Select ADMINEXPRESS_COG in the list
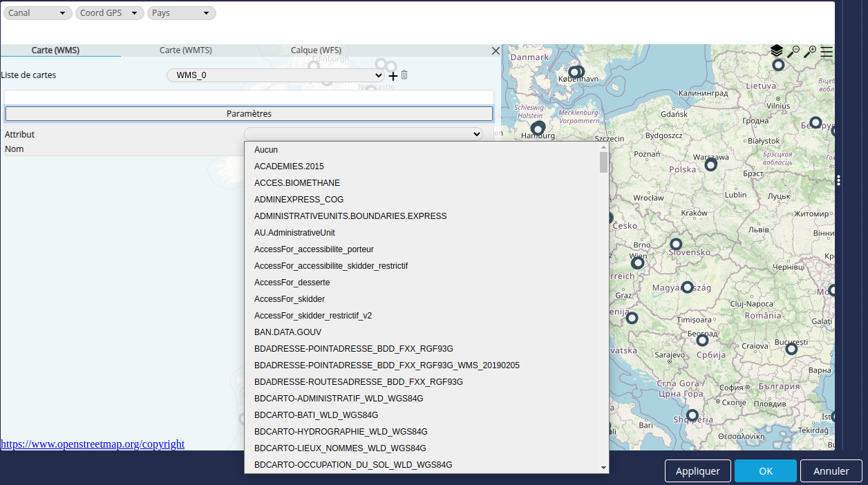 pyautogui.click(x=422, y=200)
